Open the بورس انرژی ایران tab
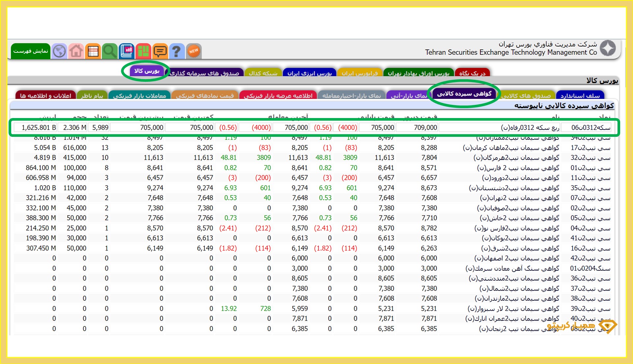The width and height of the screenshot is (633, 364). pos(309,73)
